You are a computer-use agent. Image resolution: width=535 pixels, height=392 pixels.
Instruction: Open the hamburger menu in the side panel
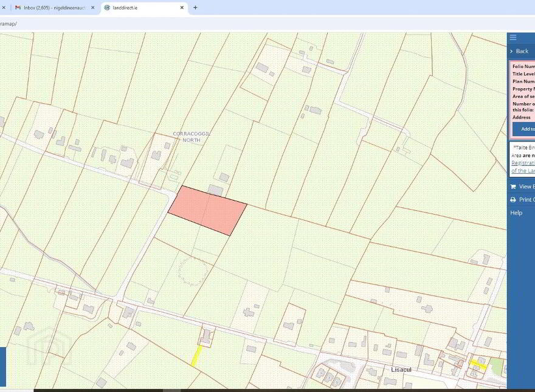click(513, 38)
